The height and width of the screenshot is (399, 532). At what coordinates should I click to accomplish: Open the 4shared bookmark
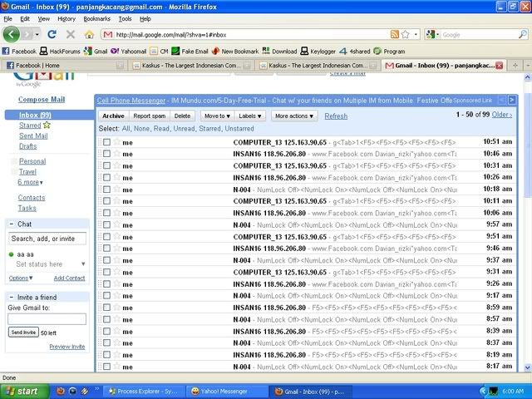(x=355, y=52)
